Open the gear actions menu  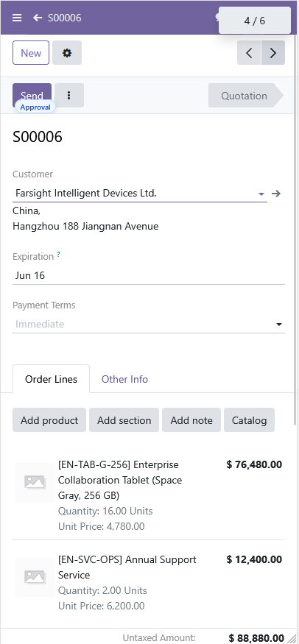67,52
